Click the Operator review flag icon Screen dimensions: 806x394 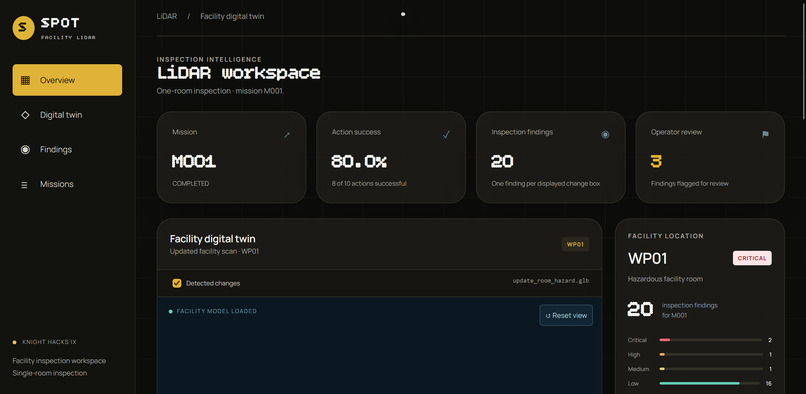coord(765,135)
